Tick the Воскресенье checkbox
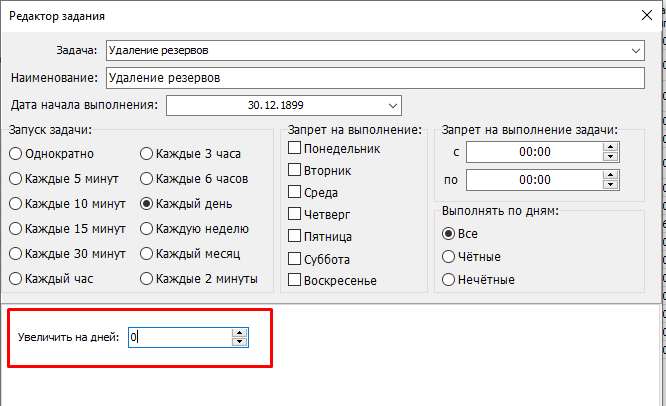The width and height of the screenshot is (666, 406). [295, 281]
